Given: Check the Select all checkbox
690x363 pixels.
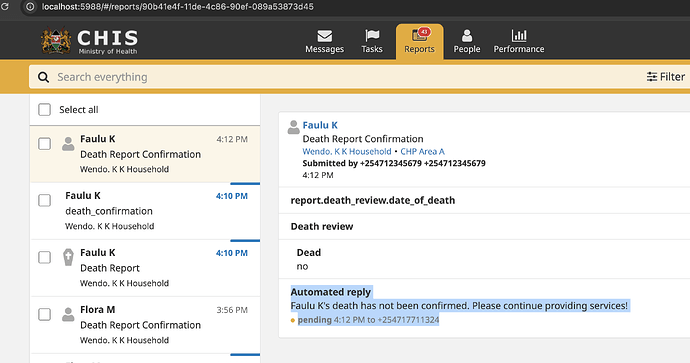Looking at the screenshot, I should [x=44, y=110].
